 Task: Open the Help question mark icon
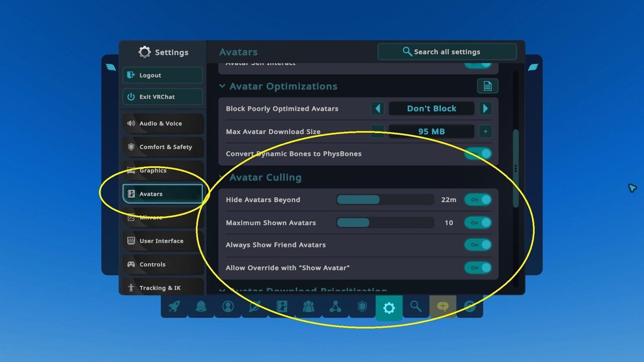470,307
